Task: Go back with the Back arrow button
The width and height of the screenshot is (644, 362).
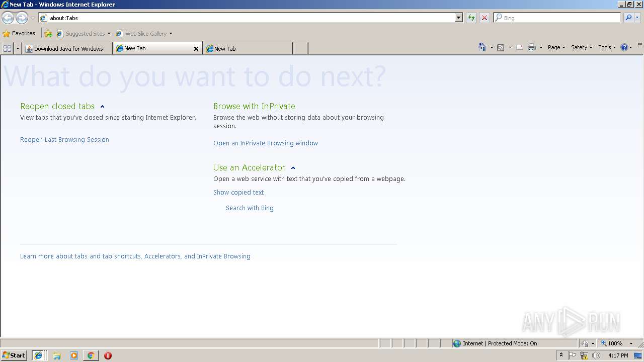Action: (x=8, y=18)
